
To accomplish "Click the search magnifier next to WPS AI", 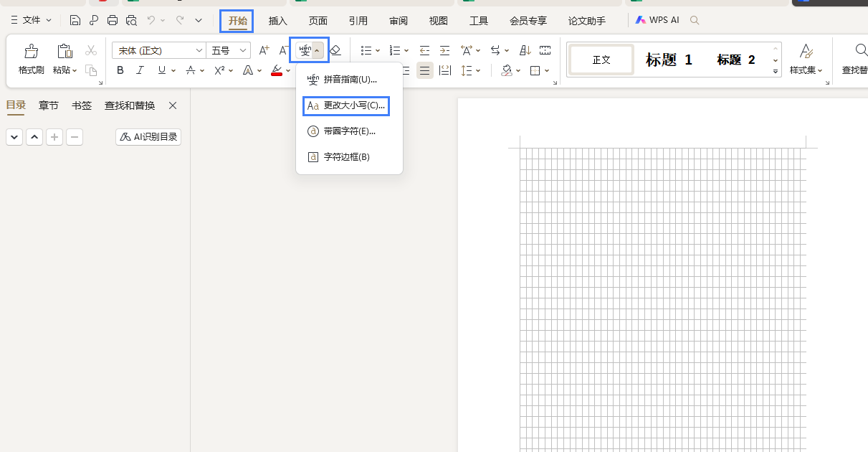I will point(694,21).
